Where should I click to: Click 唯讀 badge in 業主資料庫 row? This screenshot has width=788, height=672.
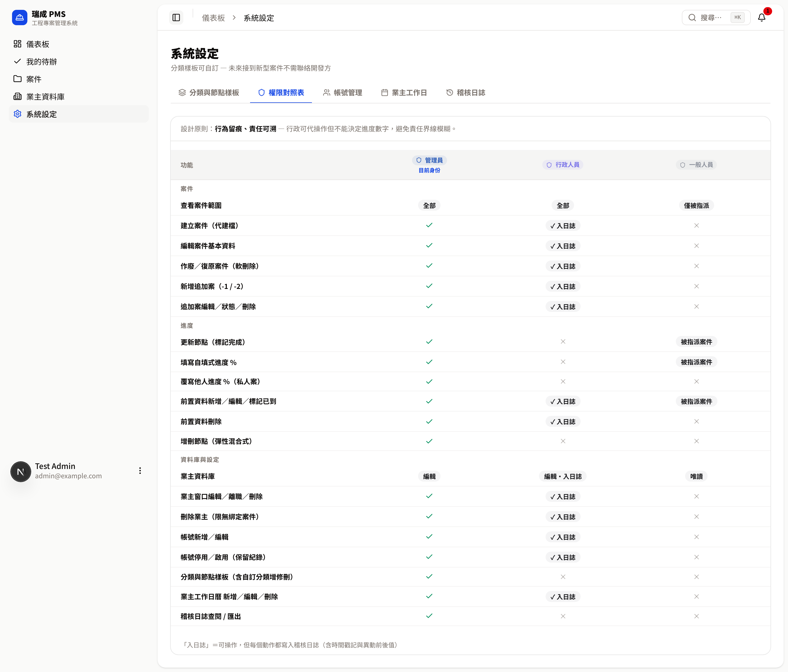click(696, 476)
